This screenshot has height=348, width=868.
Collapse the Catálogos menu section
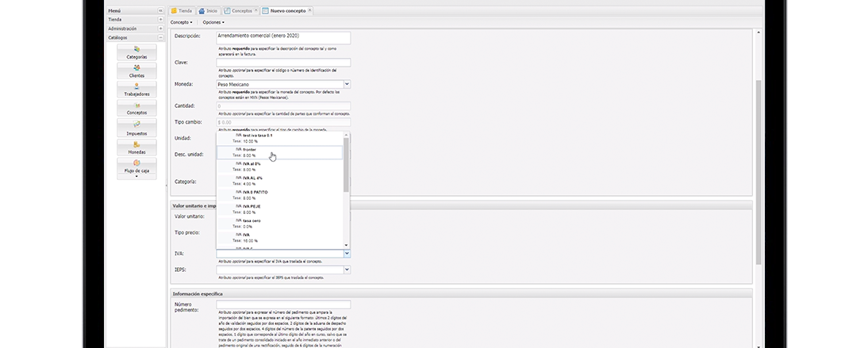pos(161,38)
